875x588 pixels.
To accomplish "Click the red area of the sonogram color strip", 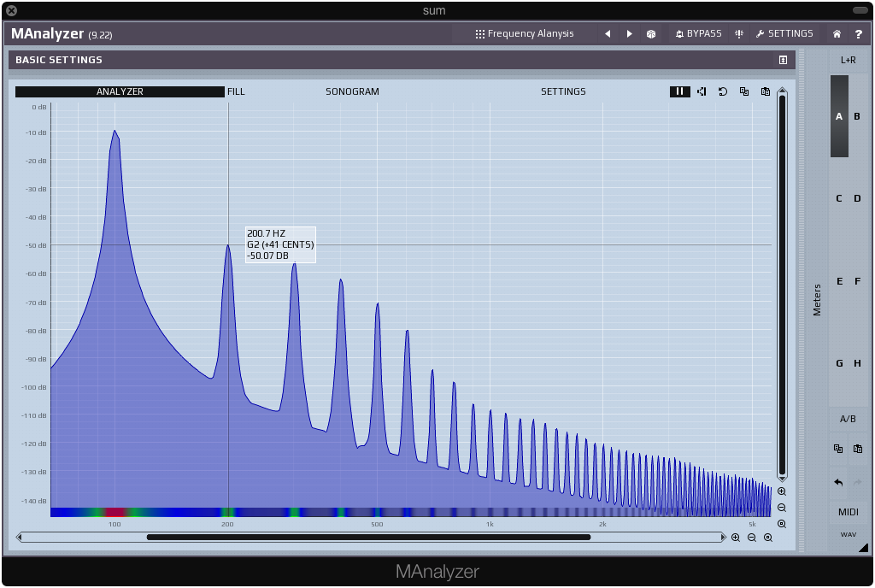I will pyautogui.click(x=115, y=512).
